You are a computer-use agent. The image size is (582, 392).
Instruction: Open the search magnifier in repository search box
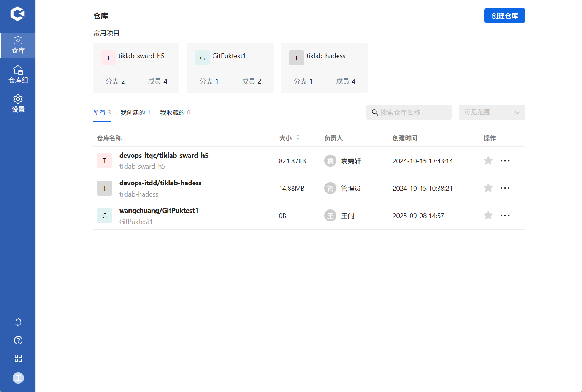pyautogui.click(x=375, y=112)
